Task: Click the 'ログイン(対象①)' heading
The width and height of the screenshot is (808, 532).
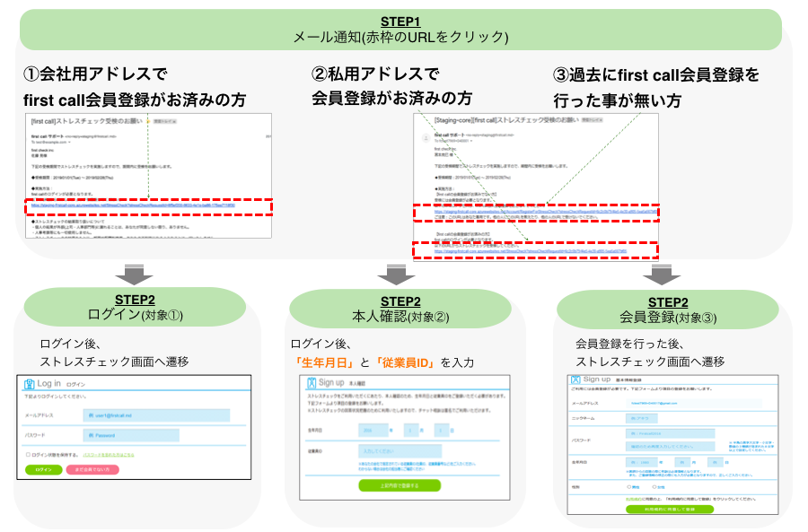Action: point(135,315)
